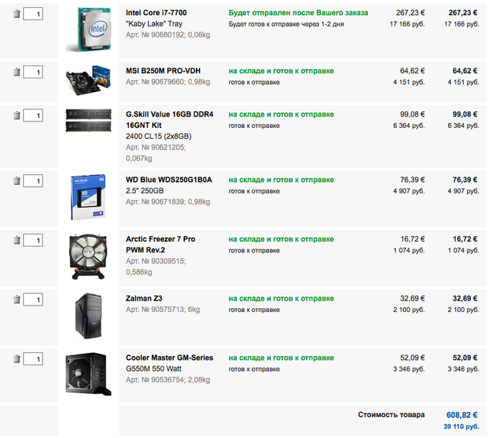504x438 pixels.
Task: Delete Arctic Freezer 7 Pro via trash icon
Action: (17, 240)
